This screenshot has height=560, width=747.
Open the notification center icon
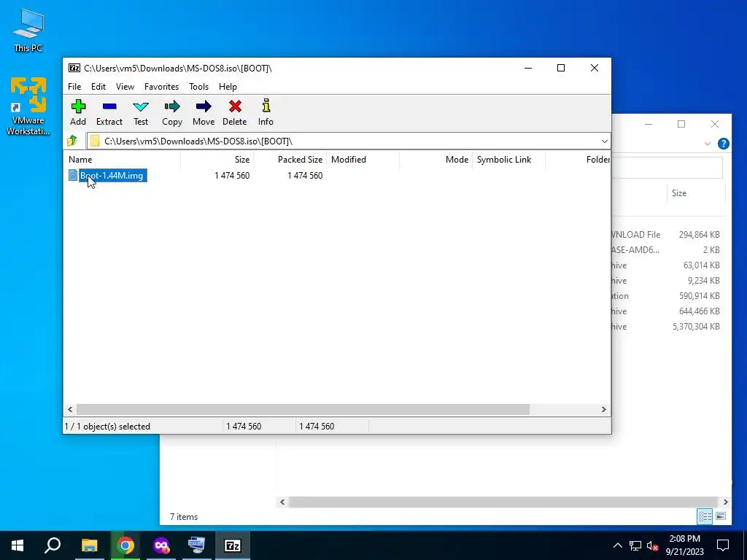pos(723,545)
